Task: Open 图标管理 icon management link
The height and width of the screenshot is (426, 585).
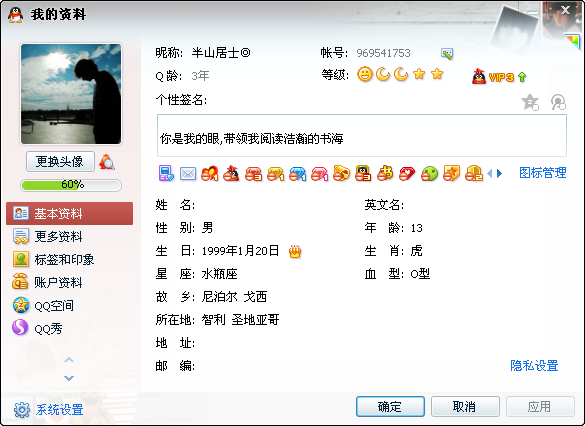Action: [543, 173]
